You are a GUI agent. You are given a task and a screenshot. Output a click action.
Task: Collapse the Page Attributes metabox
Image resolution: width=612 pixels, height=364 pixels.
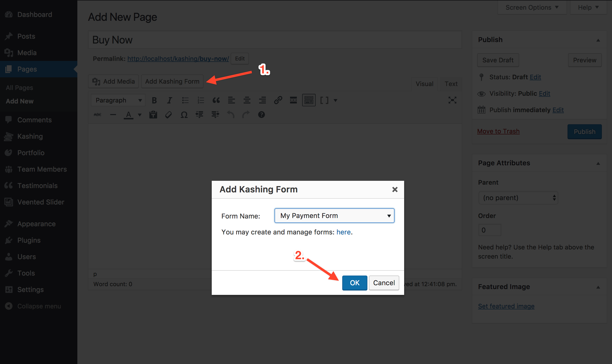point(598,163)
